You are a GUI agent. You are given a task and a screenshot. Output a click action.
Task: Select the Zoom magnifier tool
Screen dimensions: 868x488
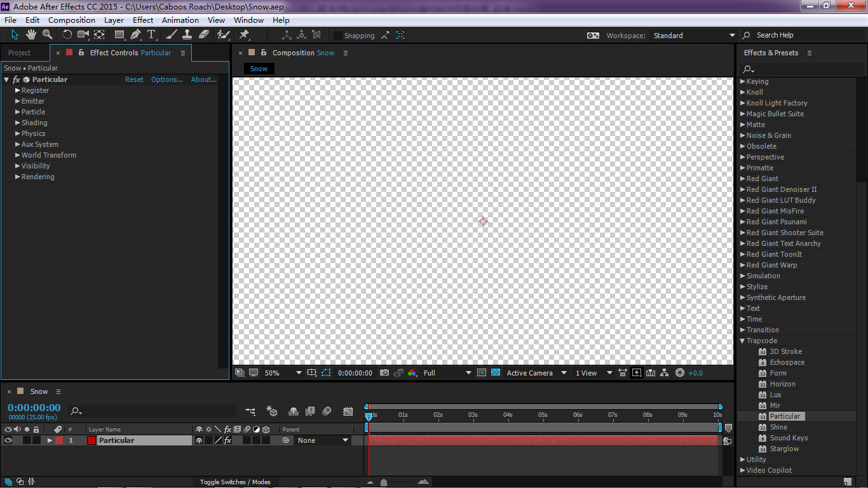coord(48,34)
